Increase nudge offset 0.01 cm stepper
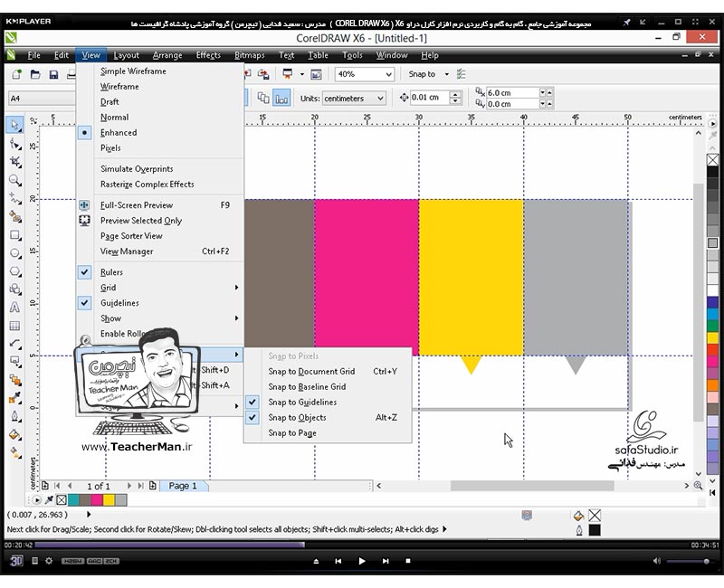Viewport: 724px width, 588px height. tap(455, 94)
